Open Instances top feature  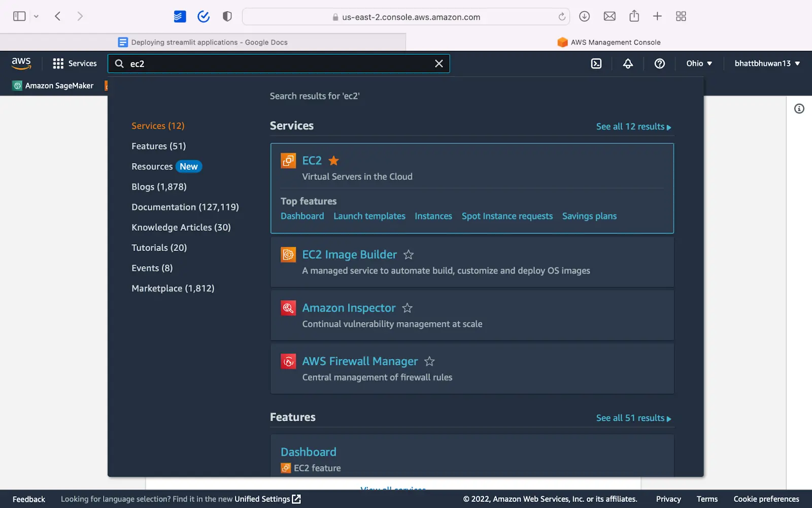(433, 216)
